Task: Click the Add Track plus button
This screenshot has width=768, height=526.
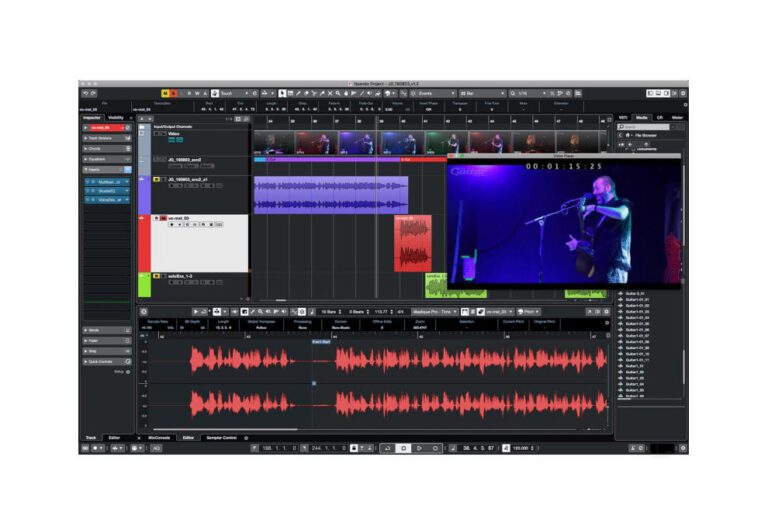Action: click(x=142, y=119)
